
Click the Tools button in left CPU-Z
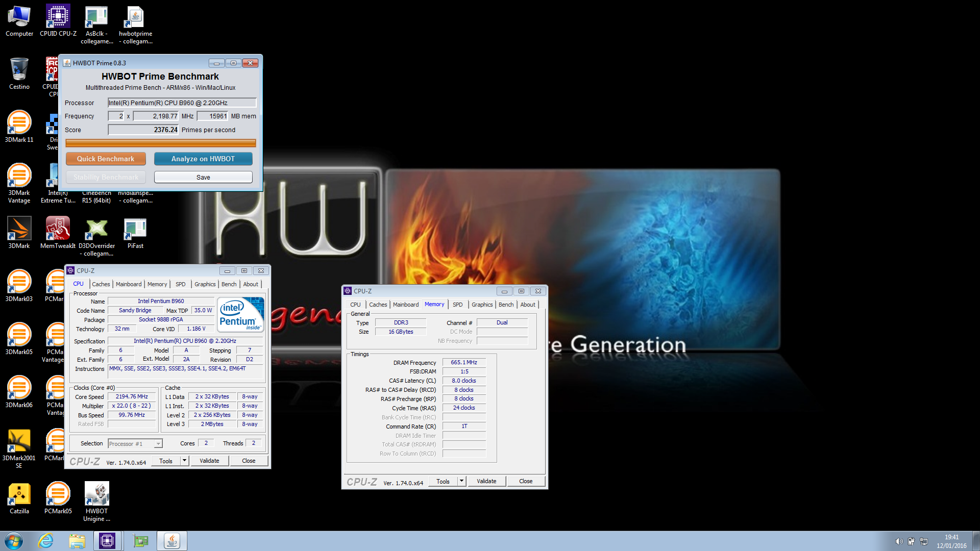166,461
